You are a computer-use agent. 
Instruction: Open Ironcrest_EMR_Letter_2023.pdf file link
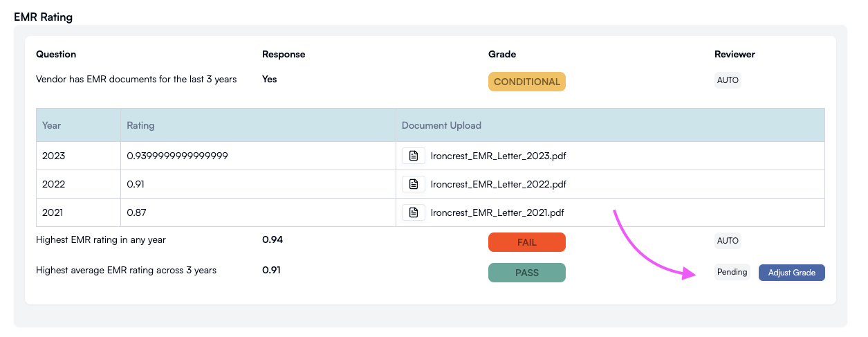click(x=498, y=156)
